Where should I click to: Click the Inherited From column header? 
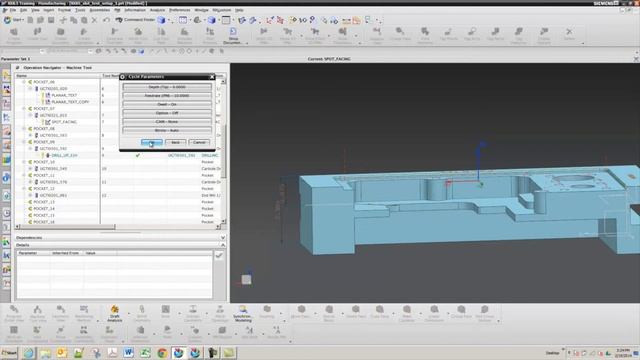(x=67, y=253)
